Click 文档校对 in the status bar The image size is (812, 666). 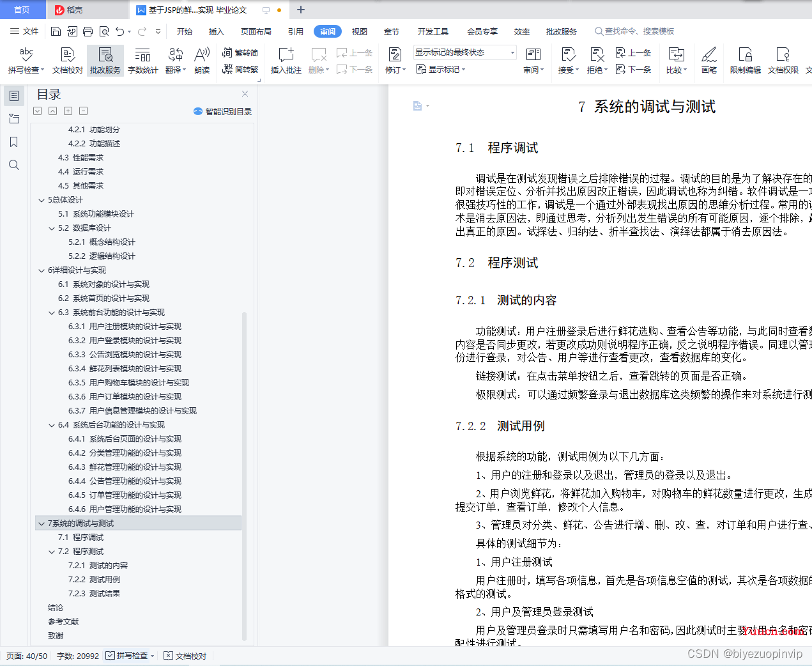(185, 656)
